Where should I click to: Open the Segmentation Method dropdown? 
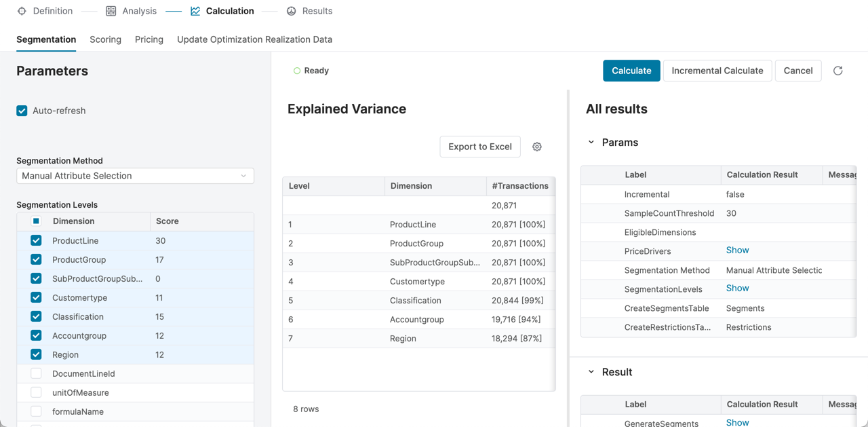tap(135, 176)
